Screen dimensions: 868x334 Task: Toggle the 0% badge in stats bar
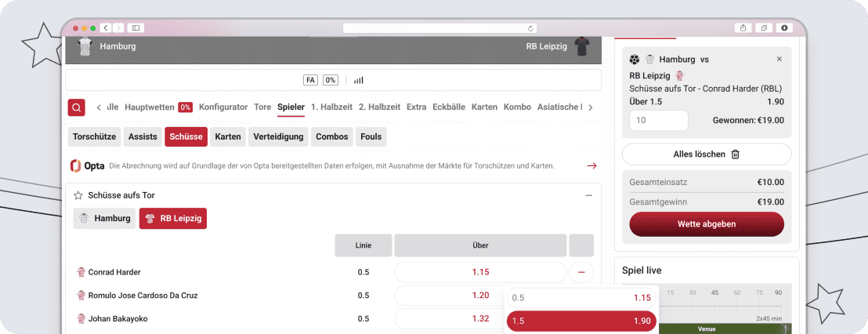pos(331,80)
